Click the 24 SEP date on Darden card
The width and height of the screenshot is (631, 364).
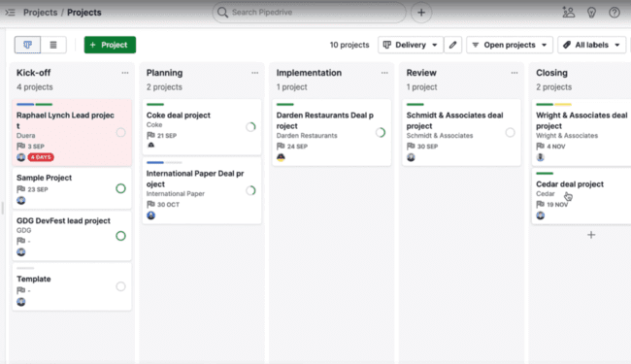pos(297,147)
